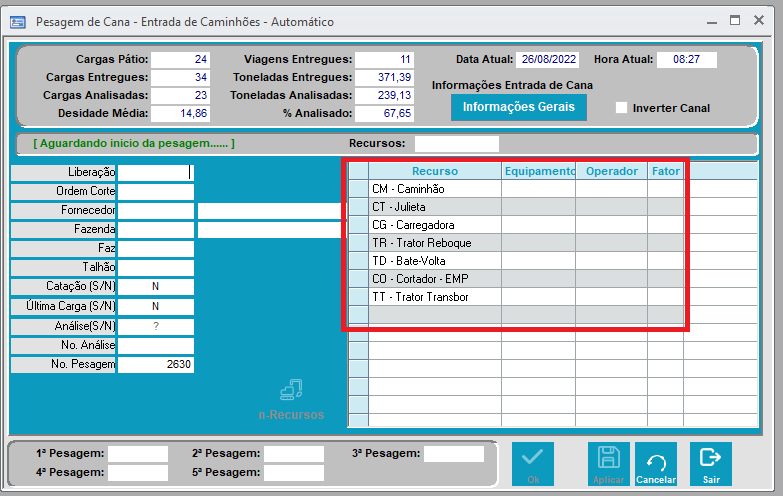The height and width of the screenshot is (496, 783).
Task: Click the Toneladas Entregues value 371,39
Action: [x=384, y=77]
